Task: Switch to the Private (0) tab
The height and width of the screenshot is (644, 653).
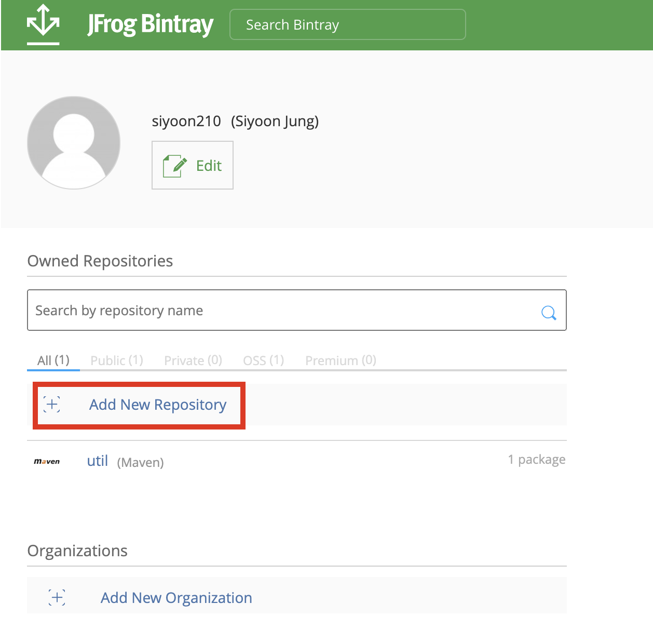Action: point(193,360)
